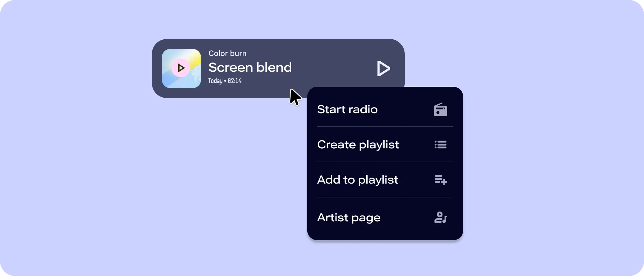Image resolution: width=644 pixels, height=276 pixels.
Task: Click the lavender background to dismiss menu
Action: 94,189
